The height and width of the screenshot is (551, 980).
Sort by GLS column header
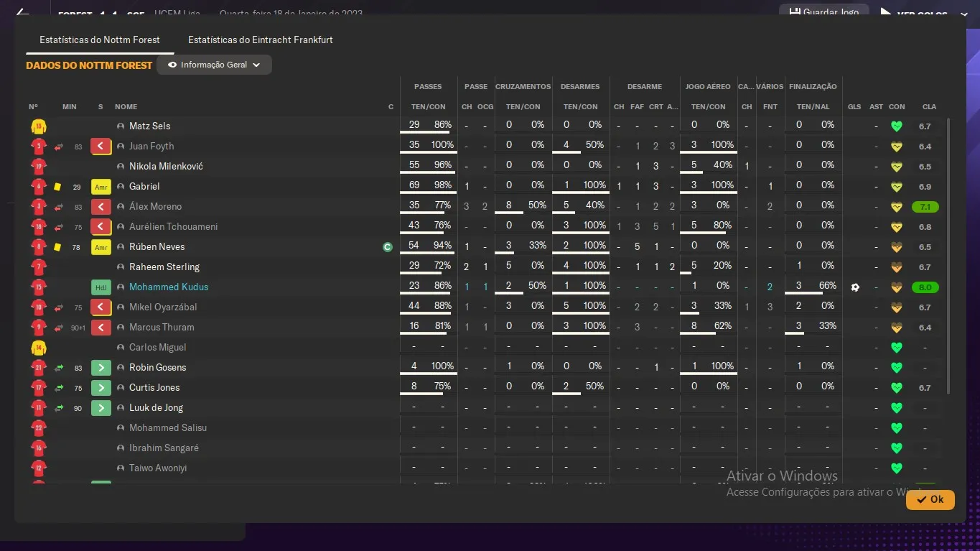[854, 107]
